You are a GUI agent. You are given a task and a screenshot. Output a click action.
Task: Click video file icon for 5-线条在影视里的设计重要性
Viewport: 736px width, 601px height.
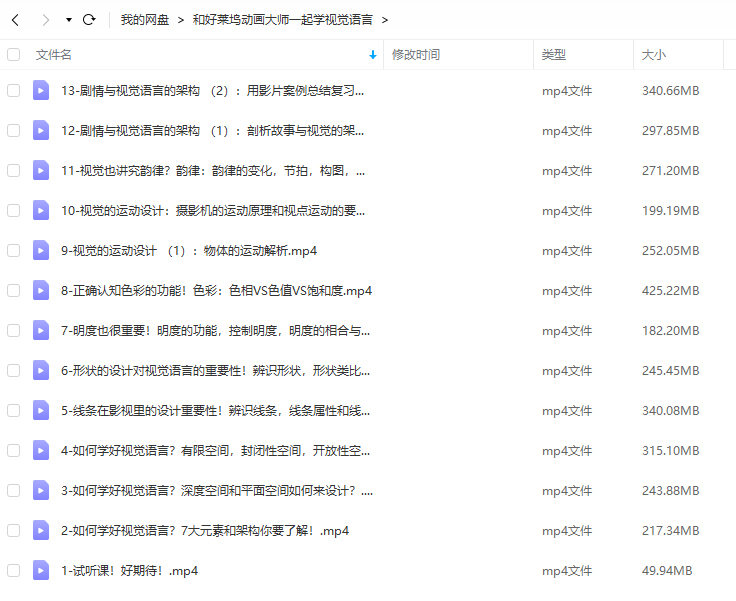pyautogui.click(x=41, y=411)
